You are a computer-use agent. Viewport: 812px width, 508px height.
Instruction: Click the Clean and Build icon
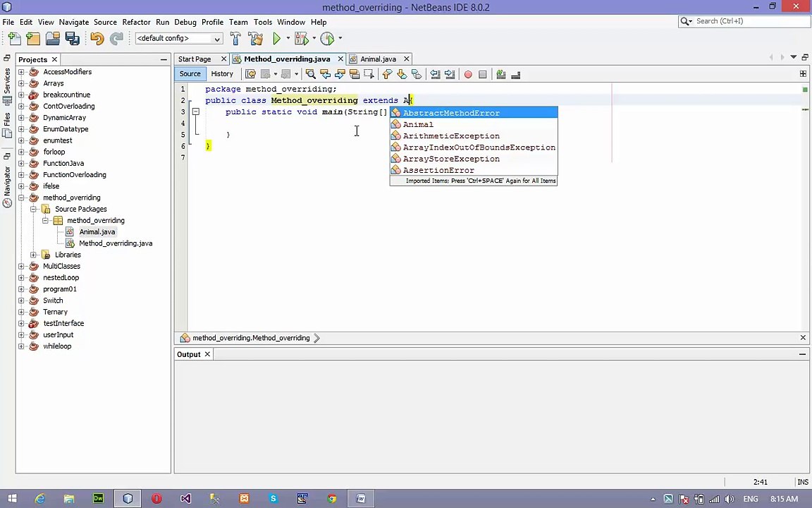pos(255,38)
